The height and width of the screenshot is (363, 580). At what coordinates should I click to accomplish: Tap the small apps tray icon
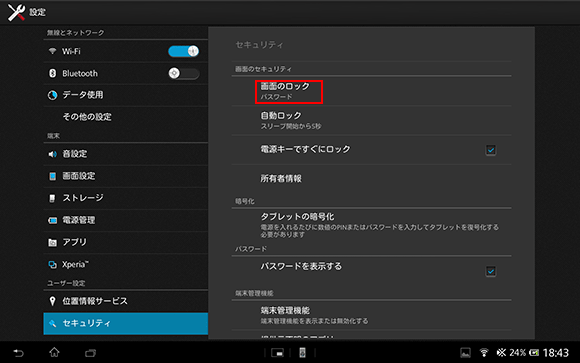tap(277, 353)
